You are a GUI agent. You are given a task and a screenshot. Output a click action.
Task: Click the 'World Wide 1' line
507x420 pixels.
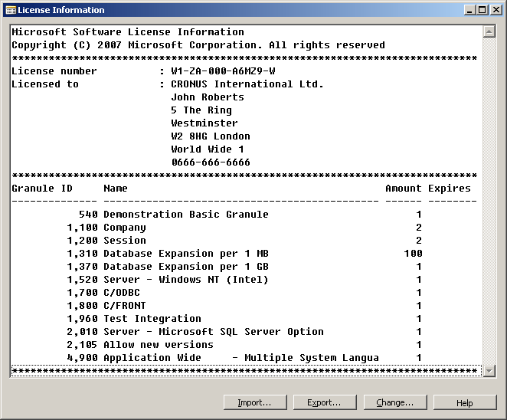(208, 149)
